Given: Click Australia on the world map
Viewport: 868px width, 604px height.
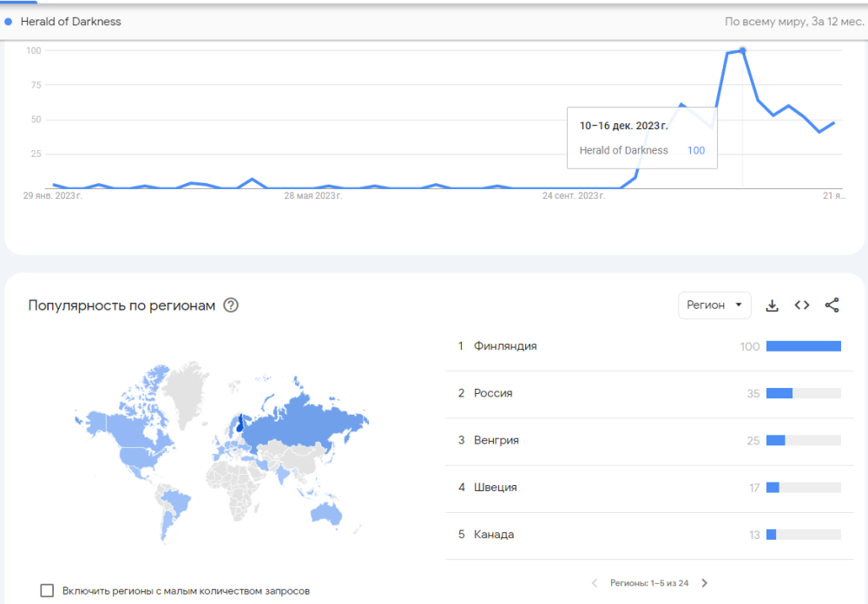Looking at the screenshot, I should pyautogui.click(x=327, y=513).
